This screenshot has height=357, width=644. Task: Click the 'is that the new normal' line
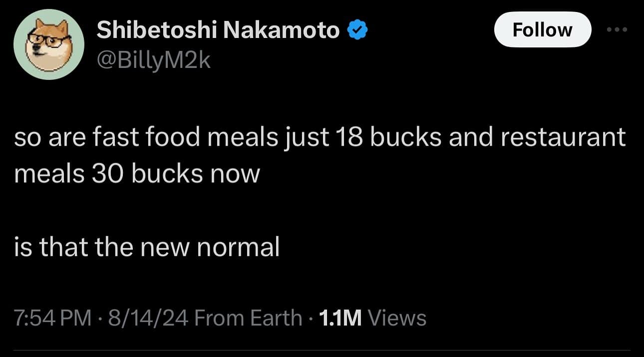pos(147,247)
